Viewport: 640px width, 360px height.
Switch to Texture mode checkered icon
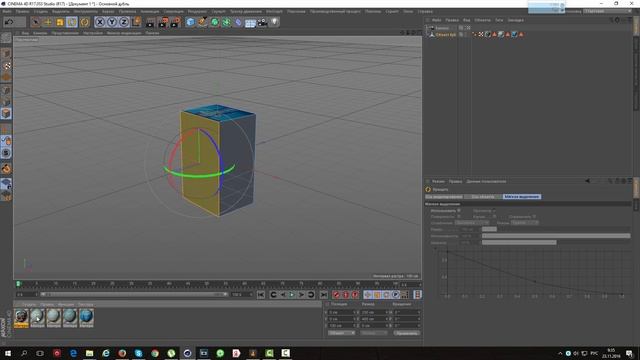coord(6,66)
